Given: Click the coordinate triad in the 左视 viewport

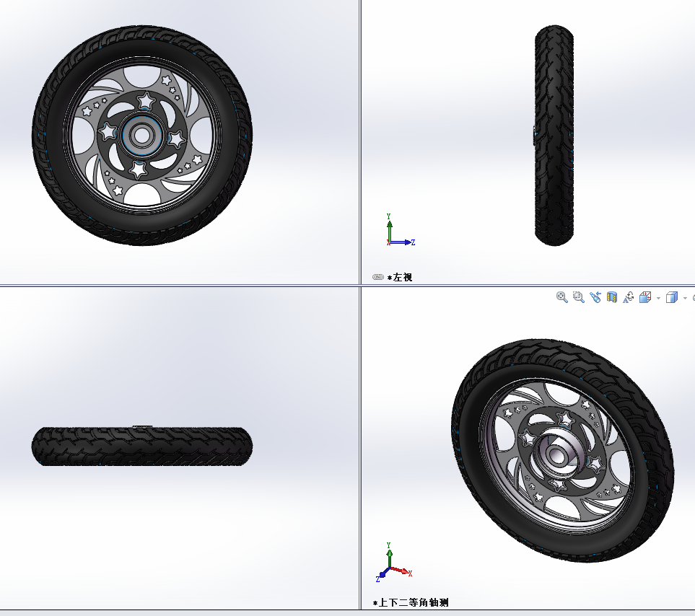Looking at the screenshot, I should tap(401, 230).
